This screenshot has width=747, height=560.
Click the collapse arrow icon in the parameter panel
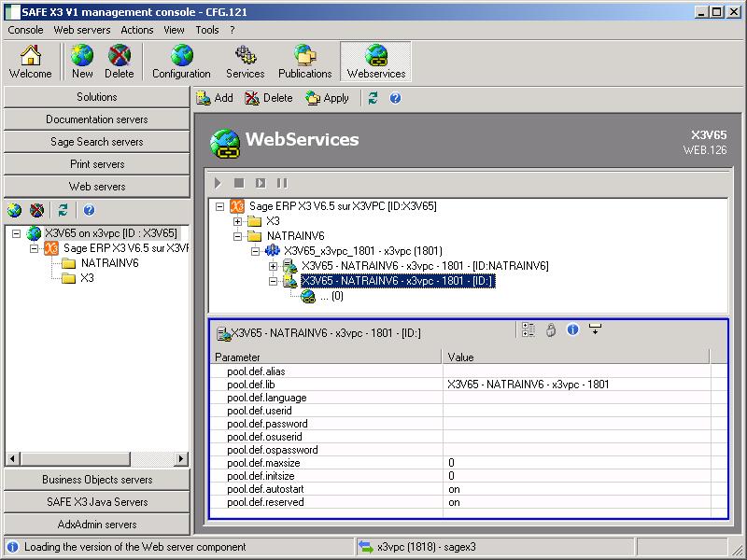click(x=595, y=329)
